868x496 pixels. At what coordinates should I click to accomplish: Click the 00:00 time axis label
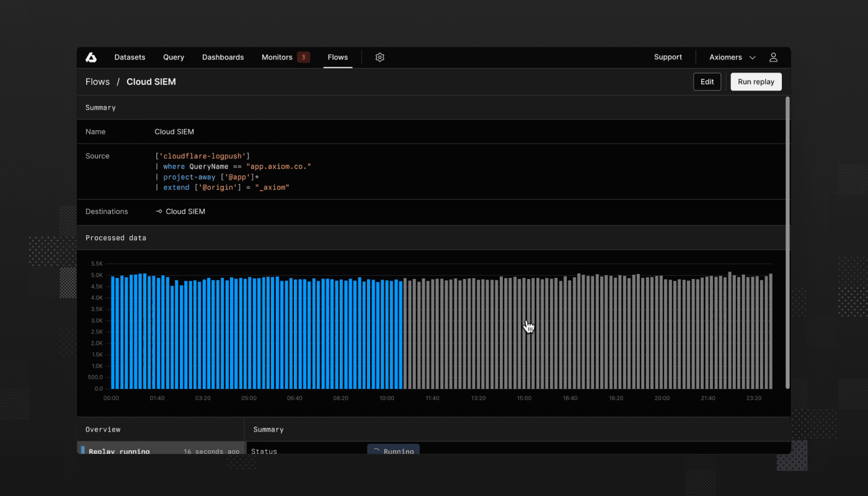[111, 398]
